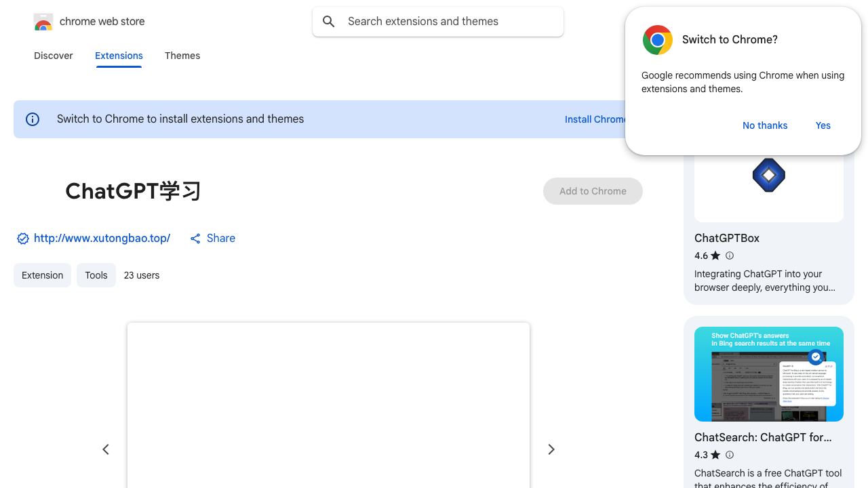The width and height of the screenshot is (868, 488).
Task: Open the Extensions tab
Action: [x=119, y=56]
